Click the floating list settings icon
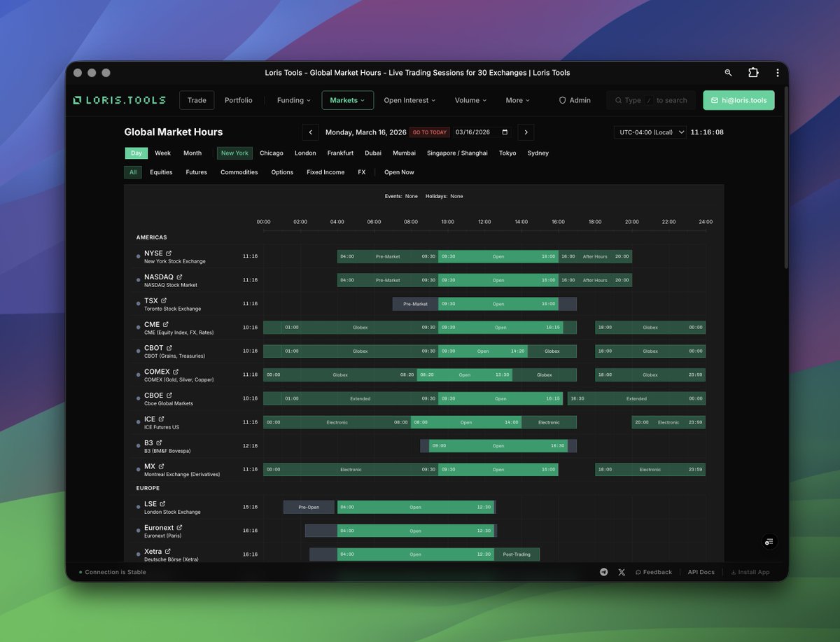Image resolution: width=840 pixels, height=642 pixels. pyautogui.click(x=769, y=542)
